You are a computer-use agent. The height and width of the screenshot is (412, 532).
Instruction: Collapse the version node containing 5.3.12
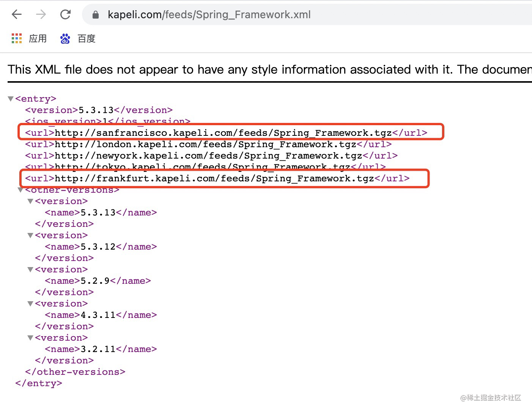tap(30, 235)
